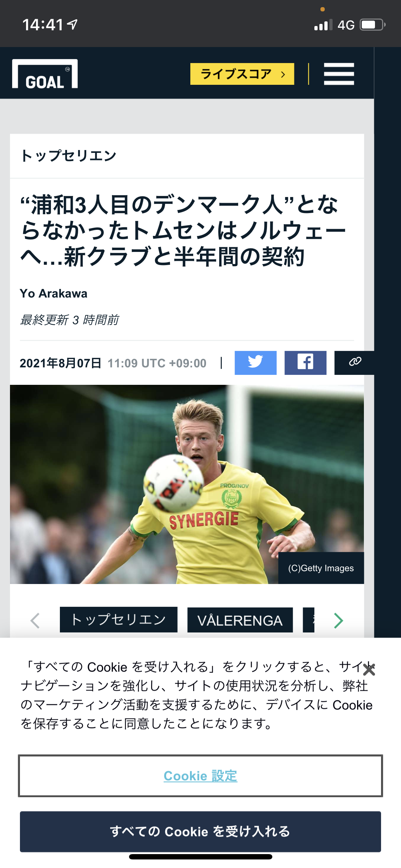Close the cookie banner with X

(369, 670)
